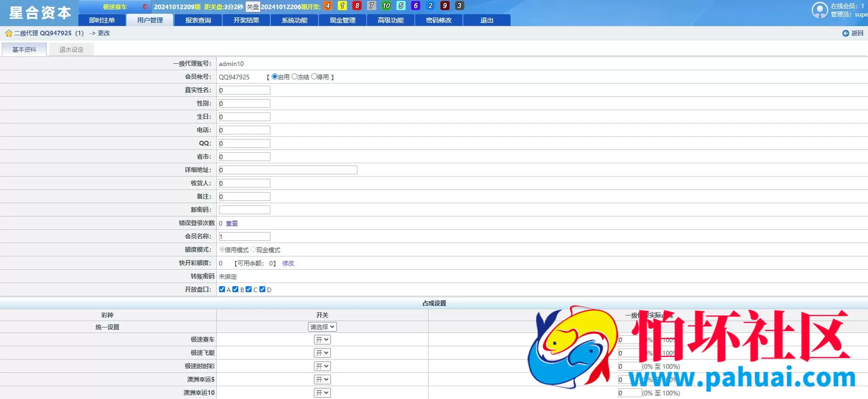Open the 极速时时彩 switch dropdown
Image resolution: width=868 pixels, height=399 pixels.
[x=322, y=366]
